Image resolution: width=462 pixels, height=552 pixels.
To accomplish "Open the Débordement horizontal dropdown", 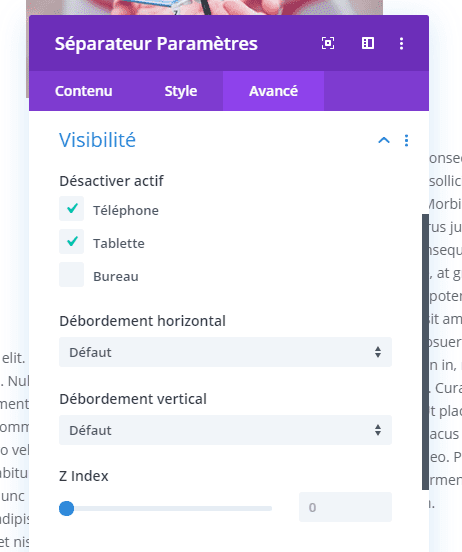I will tap(225, 352).
